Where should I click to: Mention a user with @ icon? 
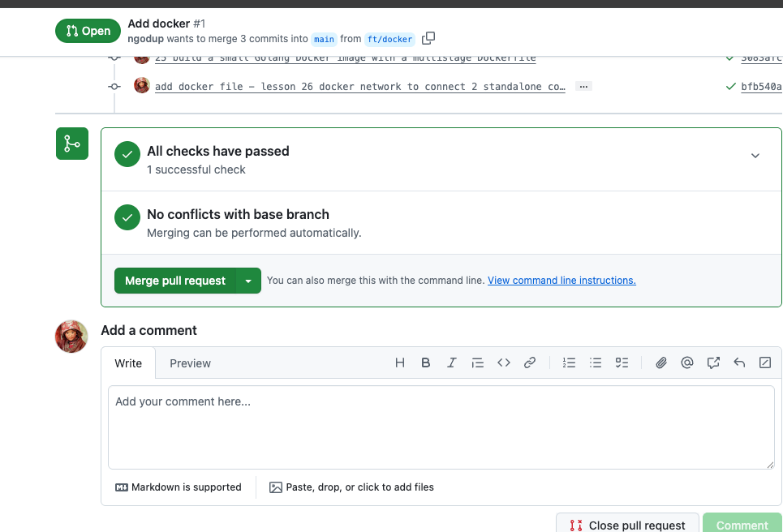[x=687, y=363]
